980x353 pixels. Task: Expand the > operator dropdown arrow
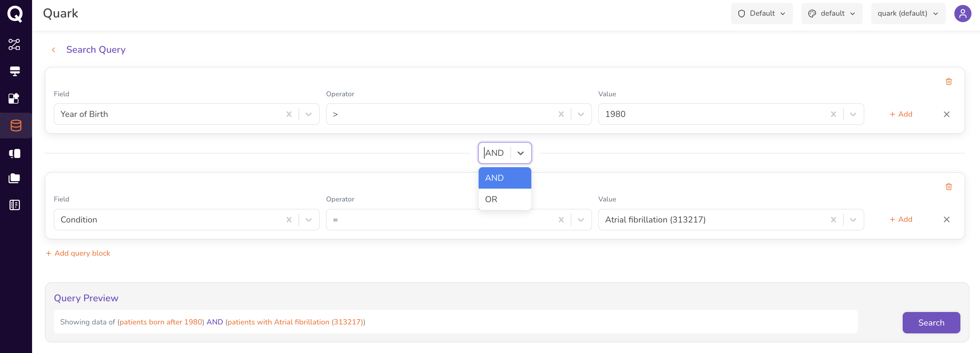pyautogui.click(x=581, y=114)
